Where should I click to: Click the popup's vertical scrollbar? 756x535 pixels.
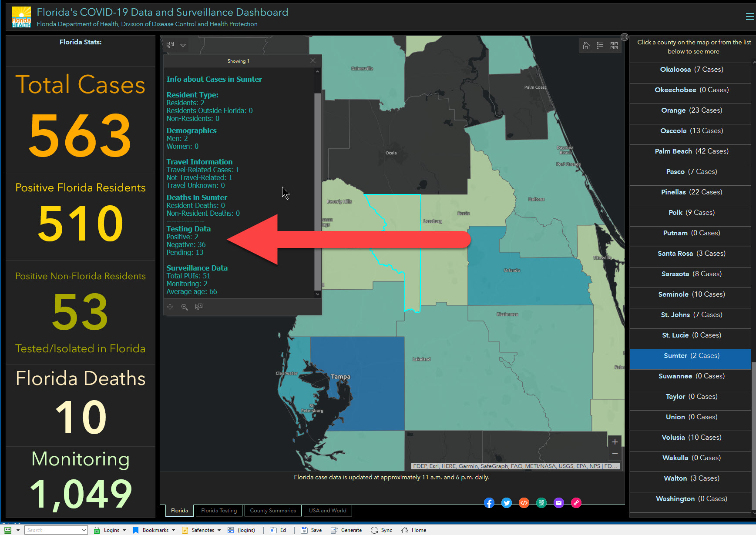[x=317, y=191]
